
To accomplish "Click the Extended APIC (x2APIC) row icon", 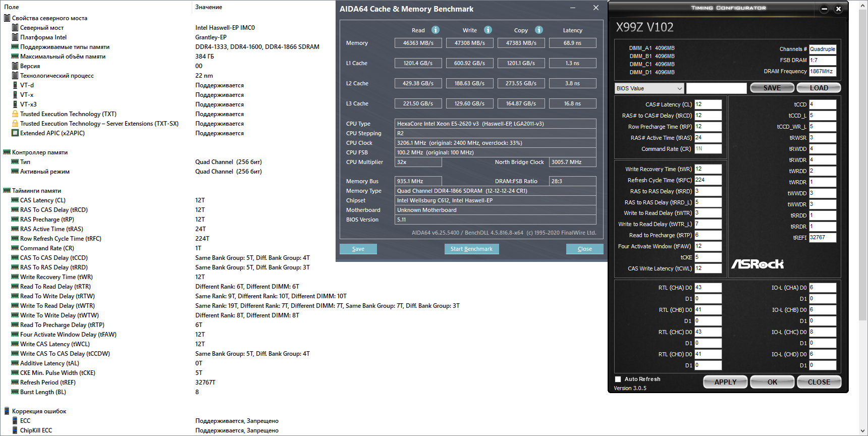I will click(x=15, y=133).
